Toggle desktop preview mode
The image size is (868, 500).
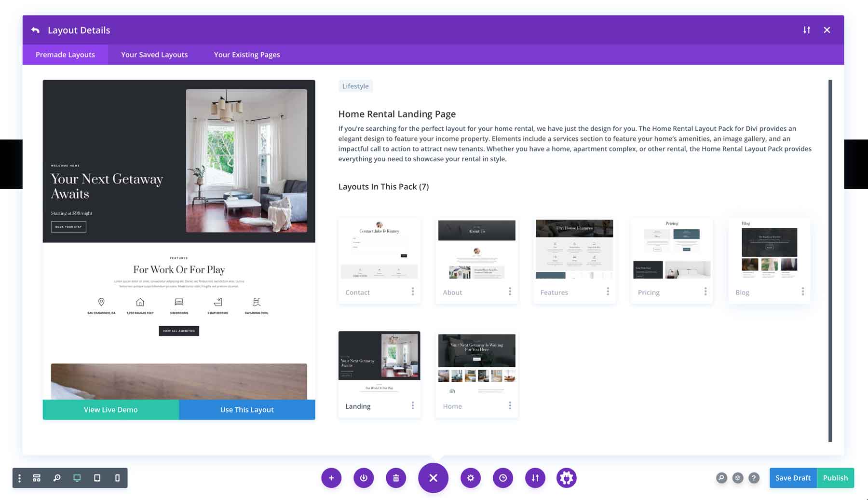pos(77,478)
